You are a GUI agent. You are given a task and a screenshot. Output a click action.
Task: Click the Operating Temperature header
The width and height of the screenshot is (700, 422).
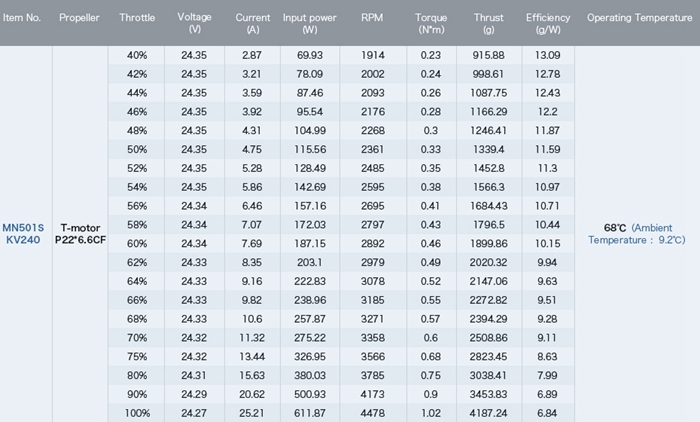[x=636, y=18]
